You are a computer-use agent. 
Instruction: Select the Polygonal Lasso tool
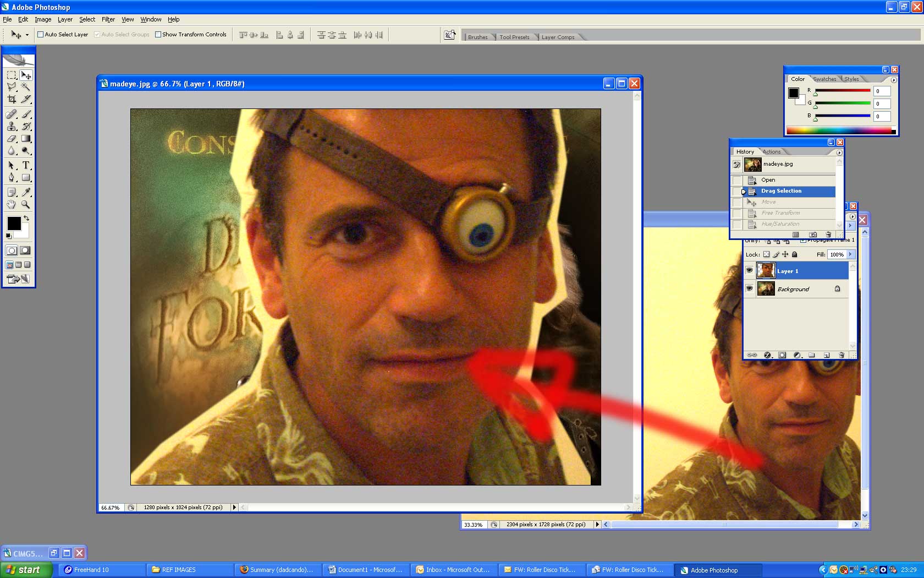tap(12, 87)
